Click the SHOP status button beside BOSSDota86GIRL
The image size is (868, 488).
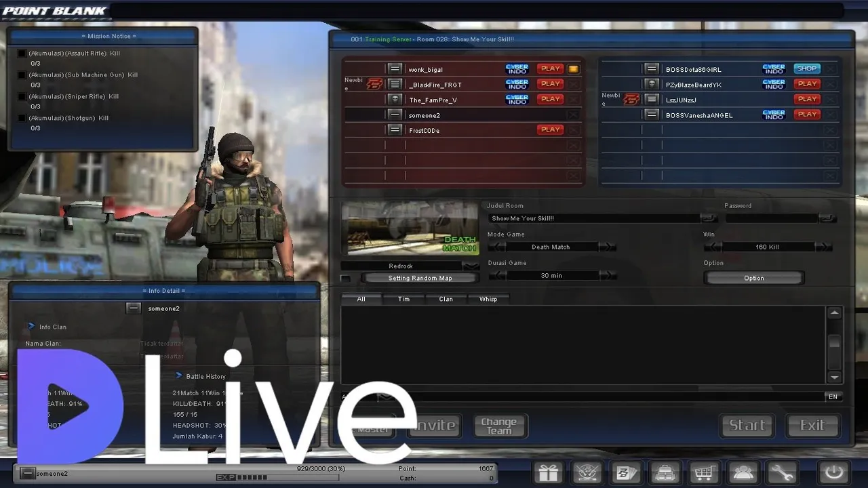(x=807, y=68)
